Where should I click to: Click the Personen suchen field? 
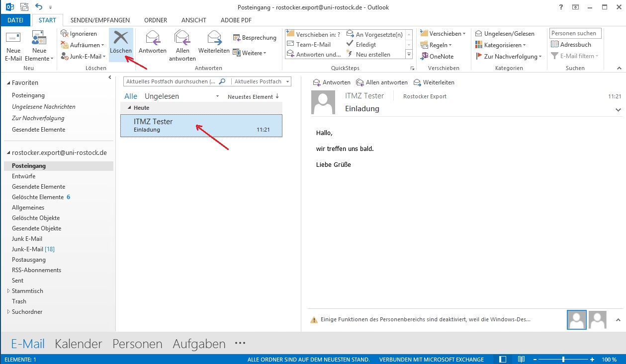pyautogui.click(x=575, y=33)
